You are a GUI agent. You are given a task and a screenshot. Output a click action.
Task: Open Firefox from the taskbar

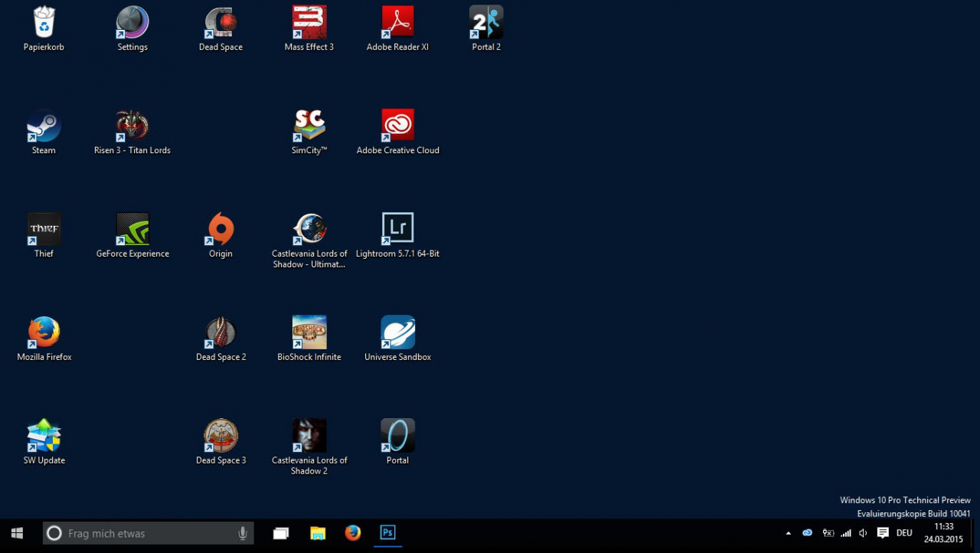point(353,533)
